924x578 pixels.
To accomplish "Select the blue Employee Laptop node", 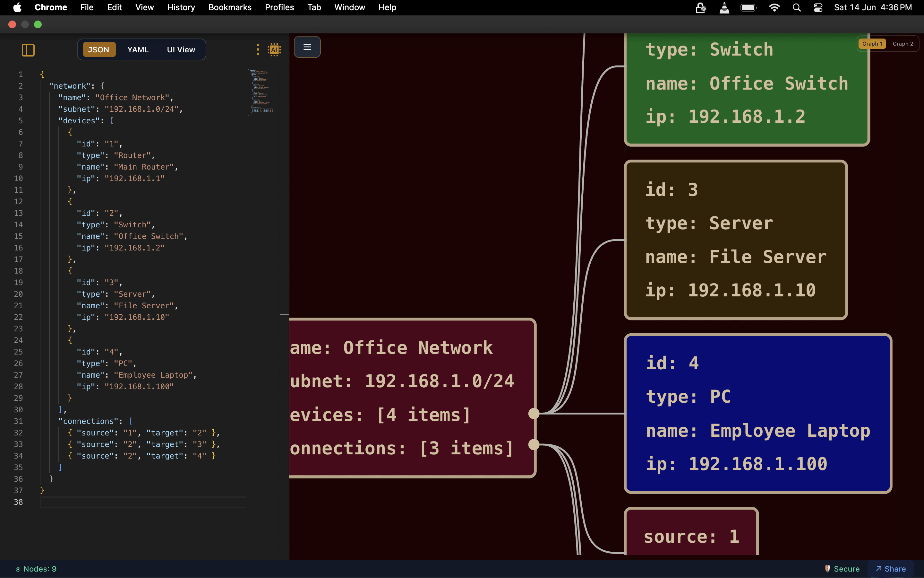I will tap(757, 413).
